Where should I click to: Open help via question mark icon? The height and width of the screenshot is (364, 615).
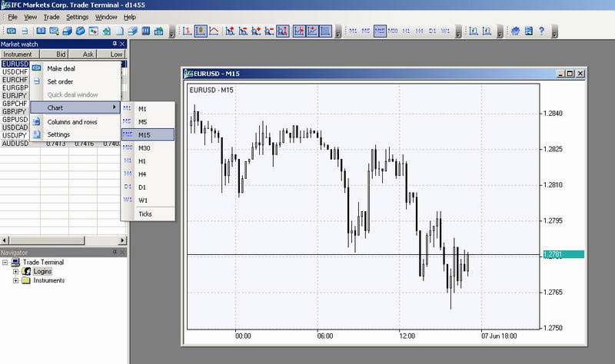[x=541, y=31]
